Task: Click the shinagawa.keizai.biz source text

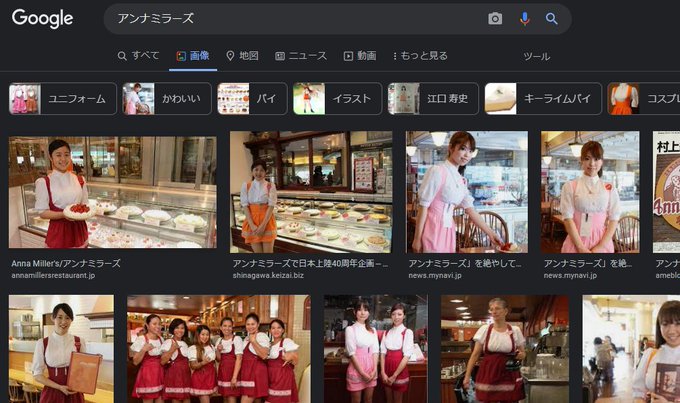Action: click(268, 275)
